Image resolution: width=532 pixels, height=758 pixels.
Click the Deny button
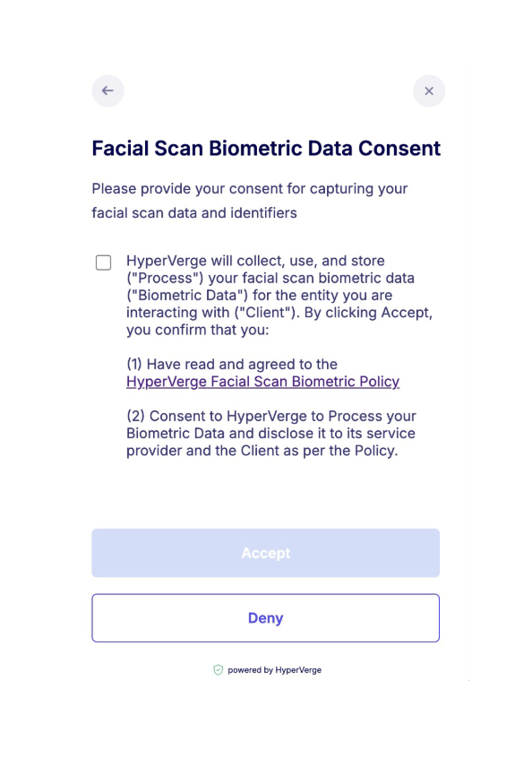click(x=266, y=618)
